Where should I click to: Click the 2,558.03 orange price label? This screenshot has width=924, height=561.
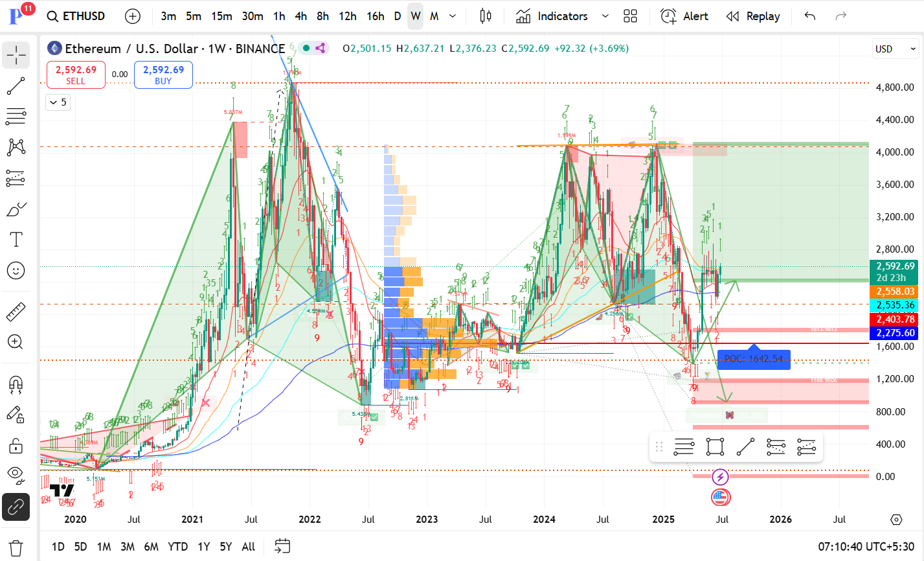[x=896, y=292]
